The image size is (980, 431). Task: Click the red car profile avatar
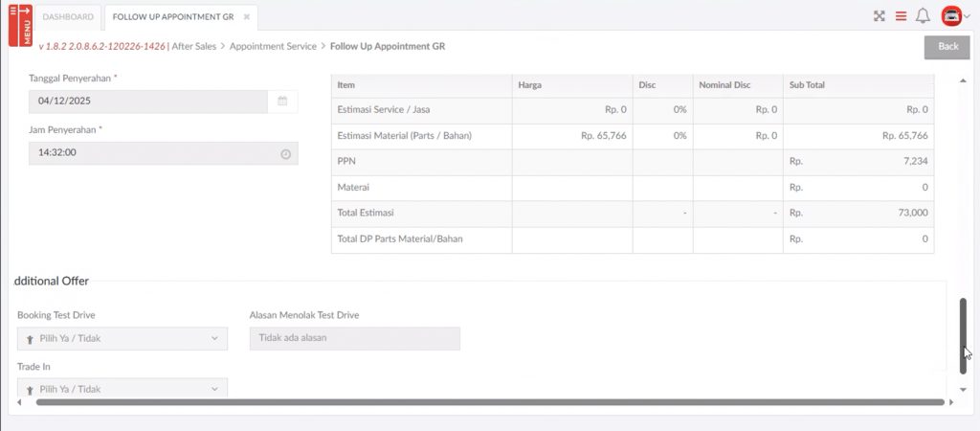pos(950,16)
